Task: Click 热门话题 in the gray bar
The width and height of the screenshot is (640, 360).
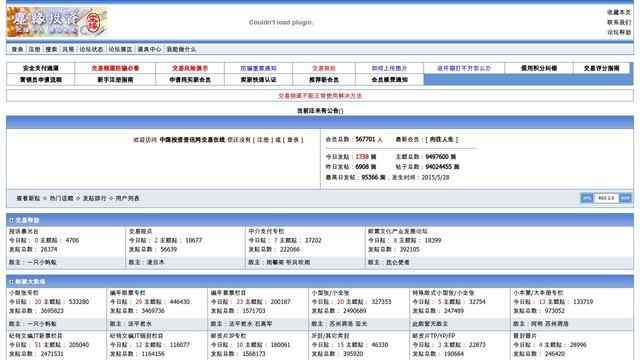Action: [x=62, y=198]
